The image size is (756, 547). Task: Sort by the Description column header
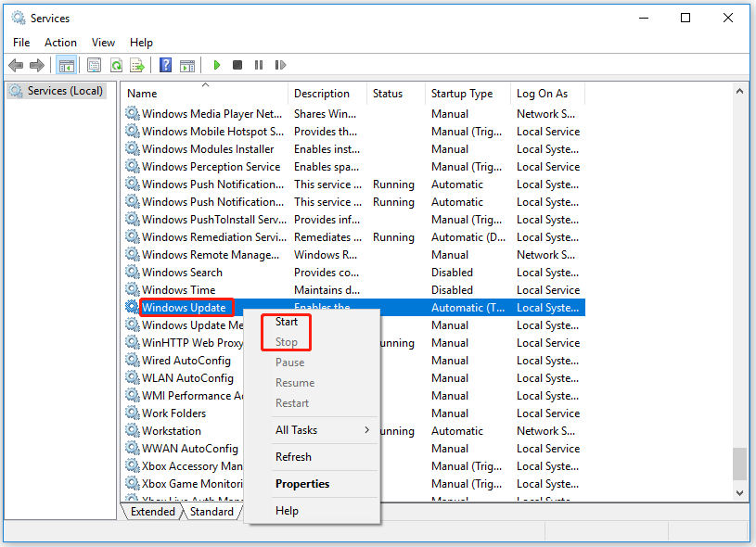click(327, 94)
